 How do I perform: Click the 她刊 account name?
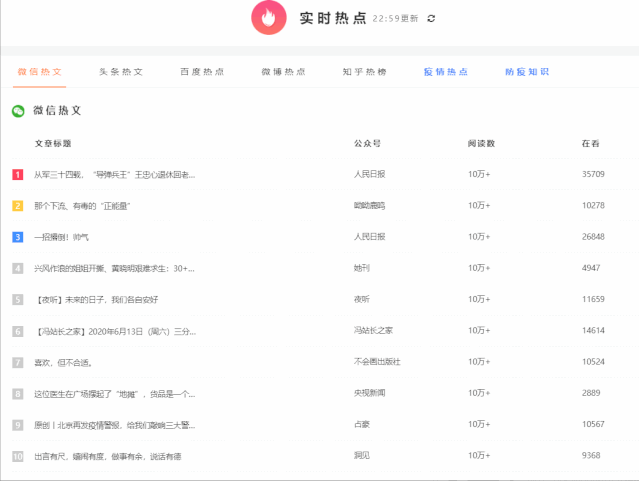click(x=362, y=268)
